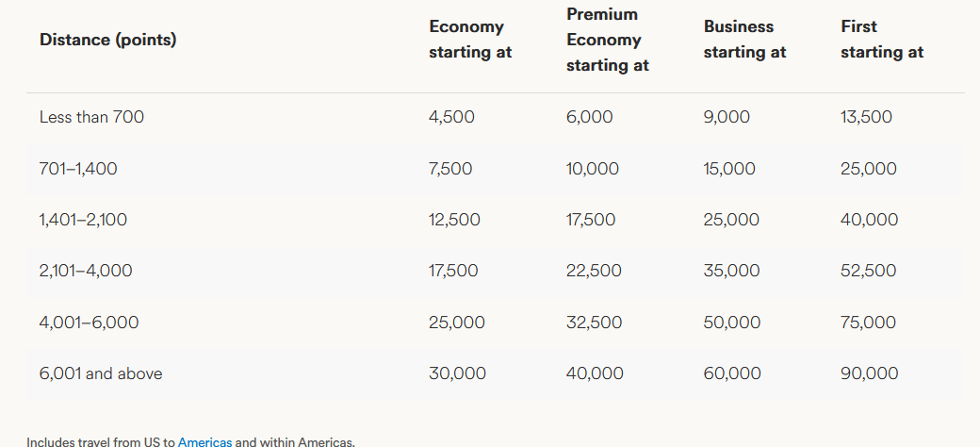The image size is (980, 447).
Task: Select the 1,401–2,100 distance row label
Action: (x=83, y=220)
